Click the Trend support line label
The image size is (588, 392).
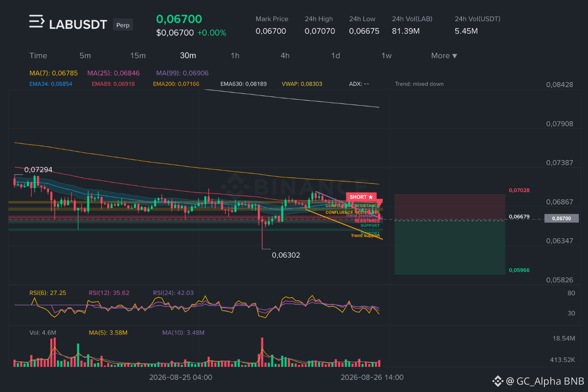(365, 236)
